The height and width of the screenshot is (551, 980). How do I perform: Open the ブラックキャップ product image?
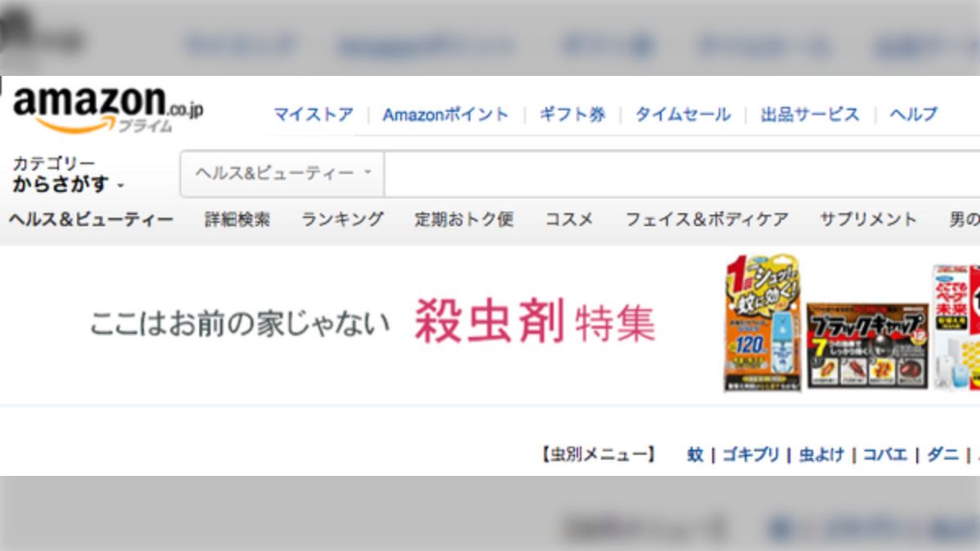click(867, 344)
